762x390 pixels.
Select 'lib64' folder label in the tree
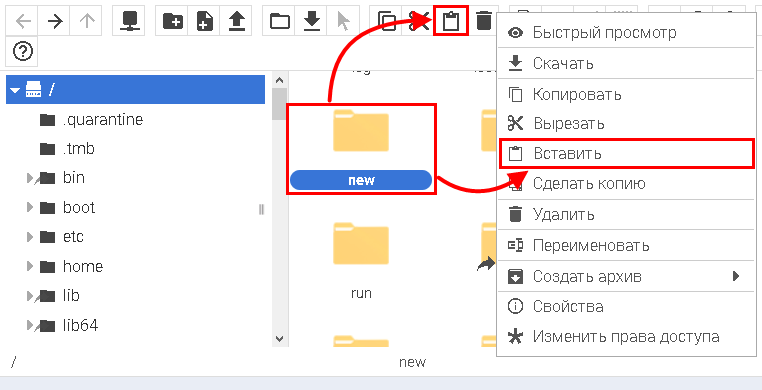coord(81,325)
